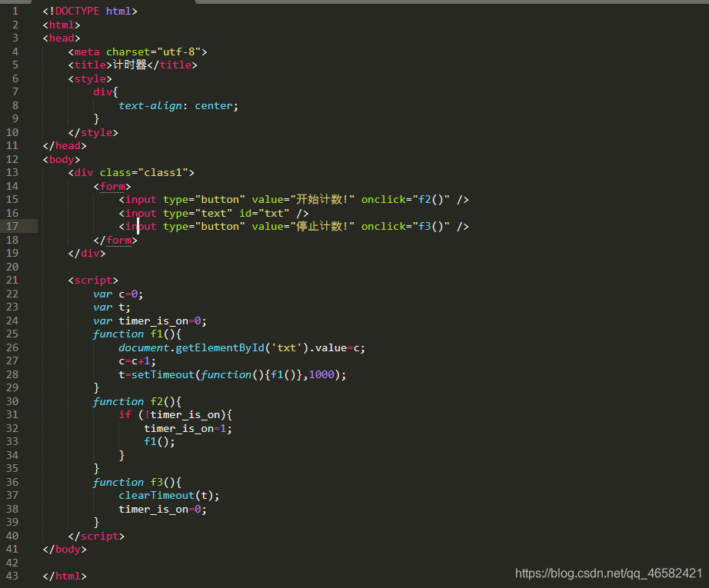
Task: Select the form opening tag
Action: click(x=112, y=185)
